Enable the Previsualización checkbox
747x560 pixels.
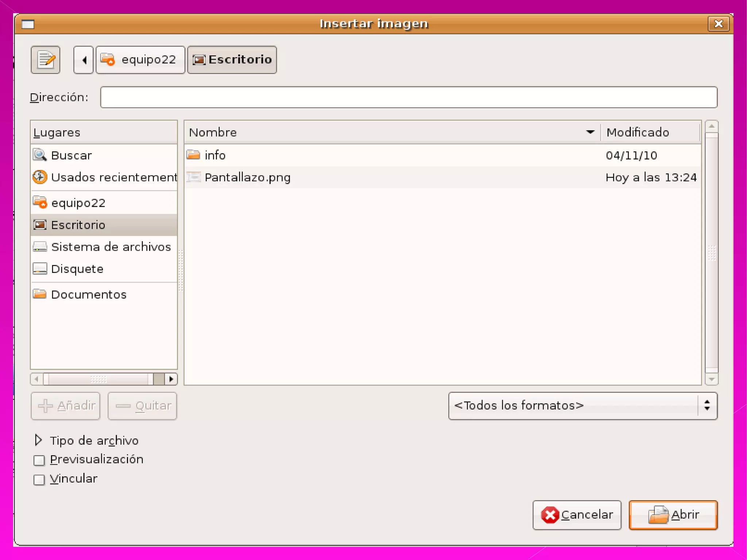pyautogui.click(x=39, y=460)
